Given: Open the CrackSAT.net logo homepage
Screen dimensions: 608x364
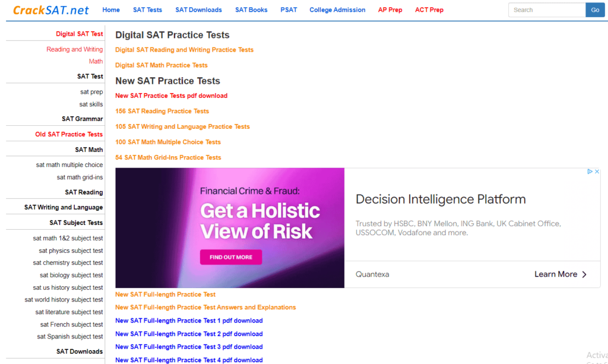Looking at the screenshot, I should 51,10.
